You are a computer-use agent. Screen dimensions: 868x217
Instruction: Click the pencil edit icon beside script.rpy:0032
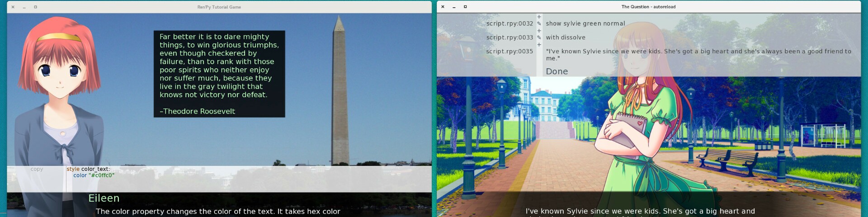[539, 24]
